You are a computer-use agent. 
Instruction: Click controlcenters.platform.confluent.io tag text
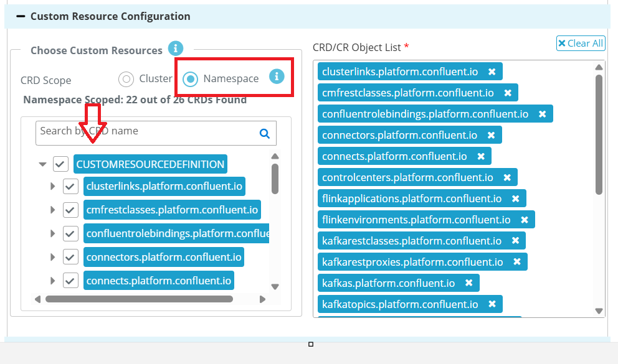407,177
